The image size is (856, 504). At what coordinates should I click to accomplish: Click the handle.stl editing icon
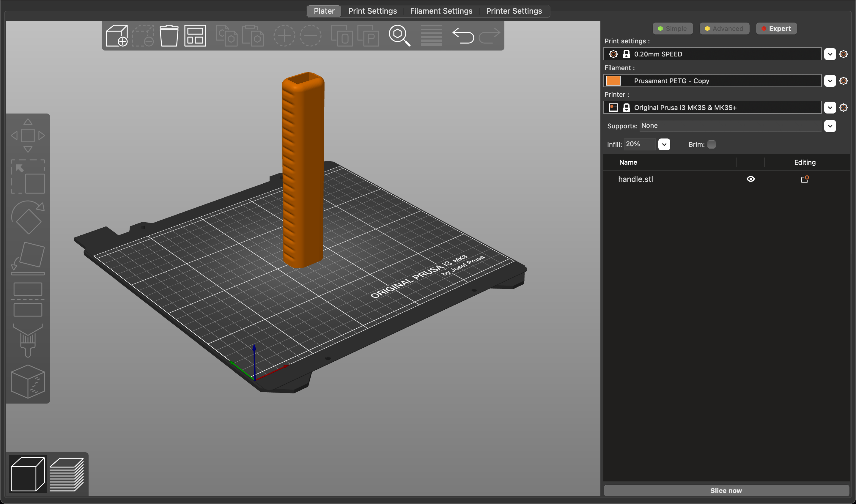[x=805, y=179]
